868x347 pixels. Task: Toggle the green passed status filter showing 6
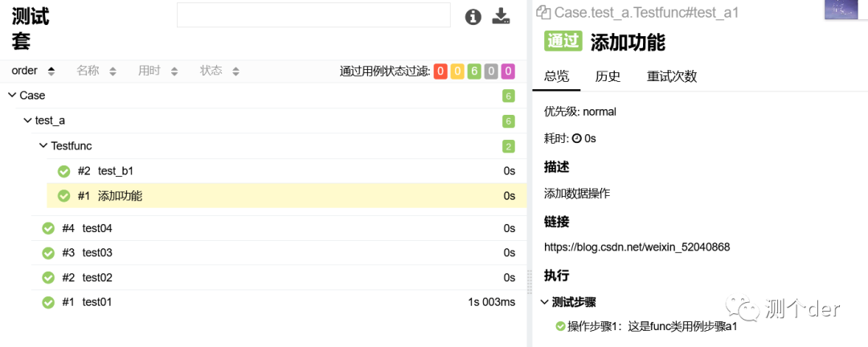click(474, 71)
